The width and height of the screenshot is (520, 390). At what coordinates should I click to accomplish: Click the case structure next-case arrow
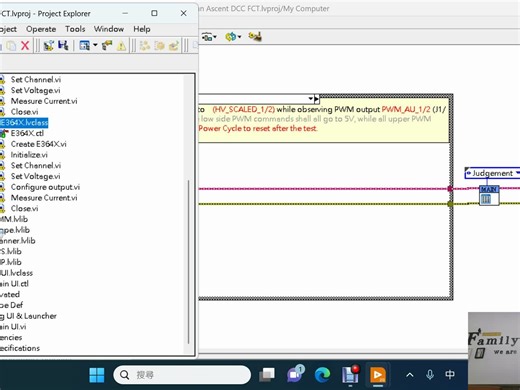tap(317, 99)
